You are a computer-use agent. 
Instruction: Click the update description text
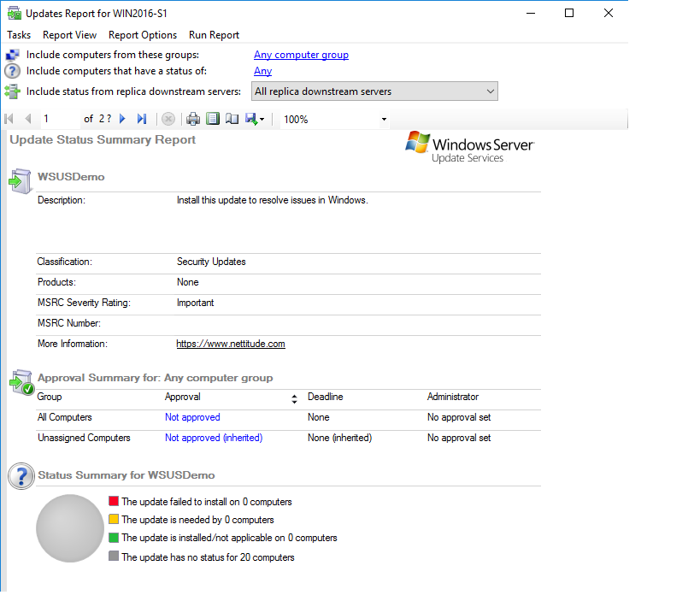coord(273,200)
